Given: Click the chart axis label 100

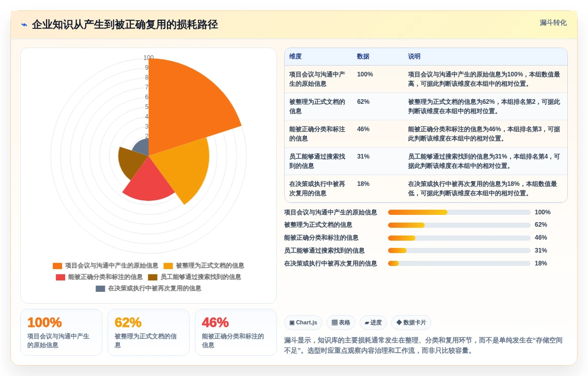Looking at the screenshot, I should coord(148,58).
